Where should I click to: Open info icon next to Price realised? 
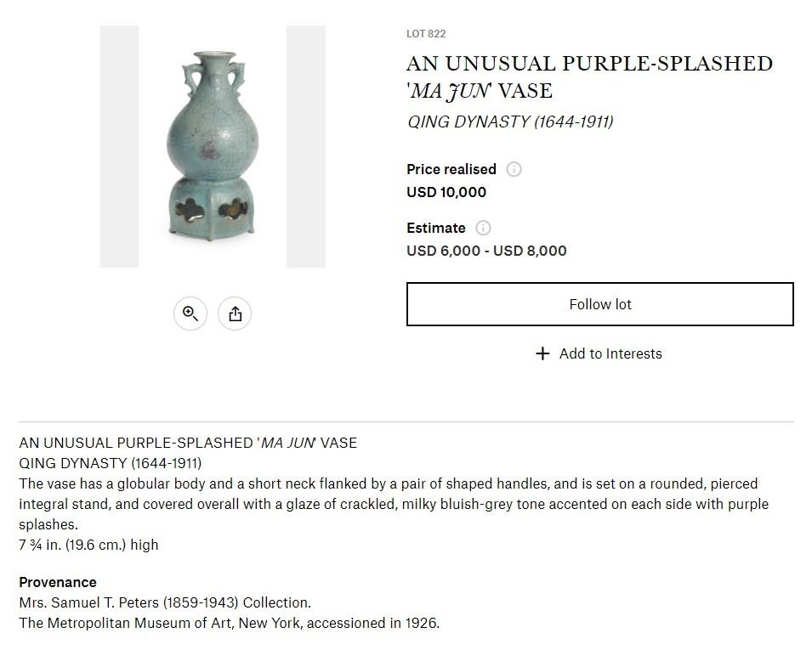514,169
